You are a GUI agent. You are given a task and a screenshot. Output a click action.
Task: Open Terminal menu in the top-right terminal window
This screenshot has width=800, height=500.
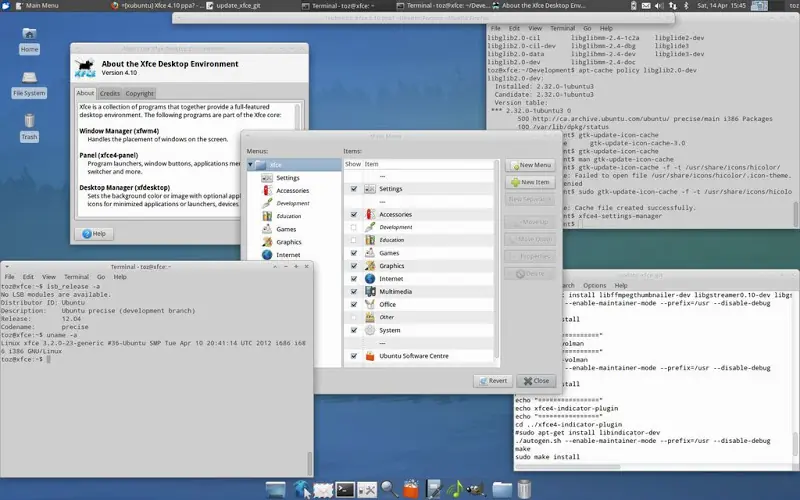pyautogui.click(x=562, y=28)
